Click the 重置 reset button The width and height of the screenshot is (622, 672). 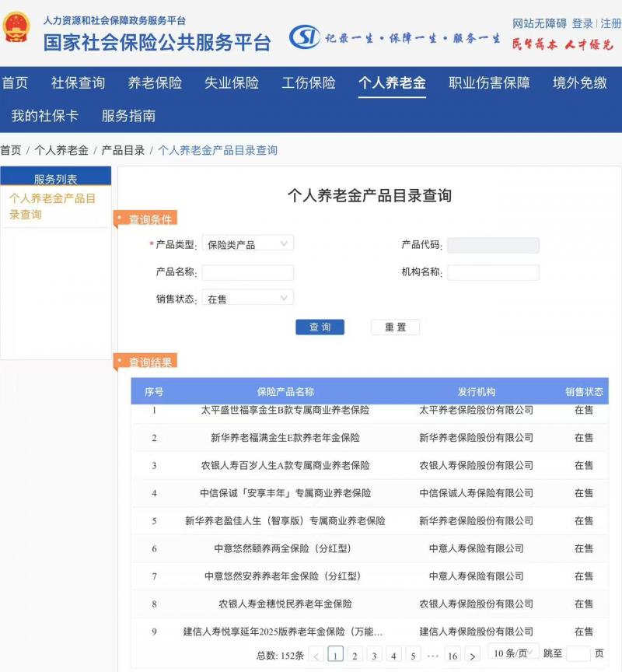click(x=396, y=327)
